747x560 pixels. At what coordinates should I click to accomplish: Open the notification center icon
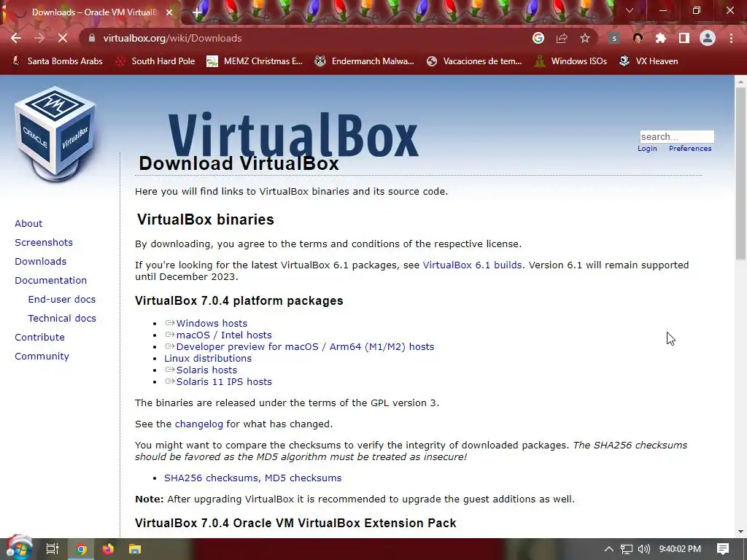723,549
